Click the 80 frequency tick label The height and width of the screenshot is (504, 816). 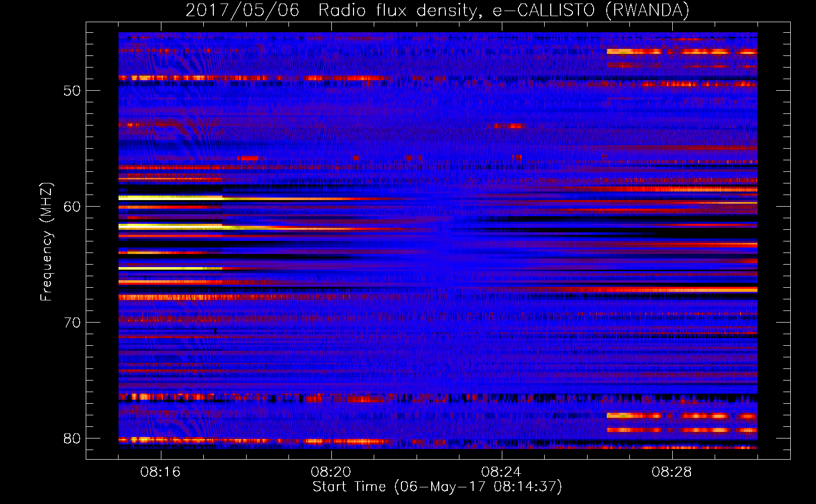72,438
